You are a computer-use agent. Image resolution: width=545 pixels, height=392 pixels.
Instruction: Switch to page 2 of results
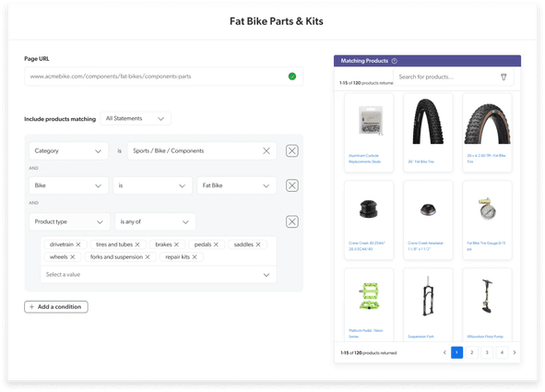[x=471, y=352]
